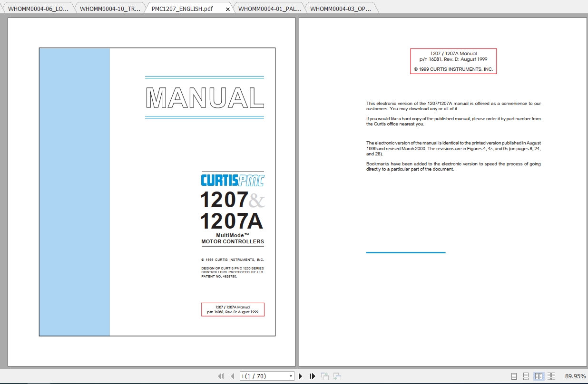Image resolution: width=588 pixels, height=384 pixels.
Task: Jump to the last page
Action: tap(312, 376)
